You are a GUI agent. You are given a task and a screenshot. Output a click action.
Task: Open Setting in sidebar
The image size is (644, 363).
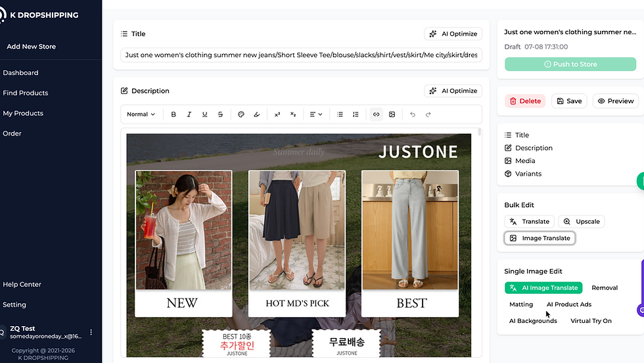point(14,304)
